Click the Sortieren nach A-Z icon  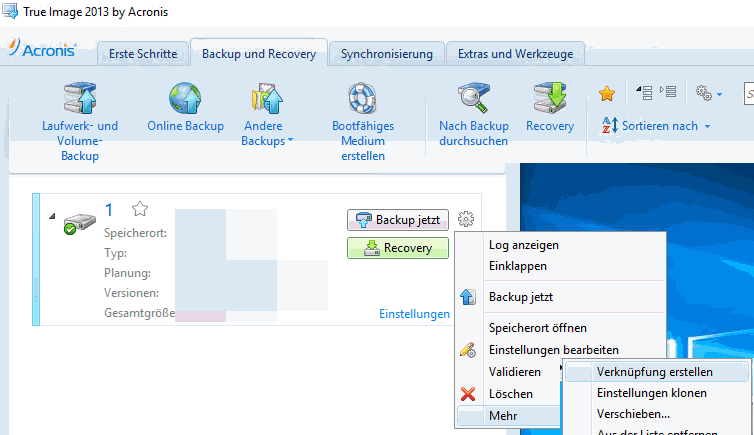coord(610,125)
